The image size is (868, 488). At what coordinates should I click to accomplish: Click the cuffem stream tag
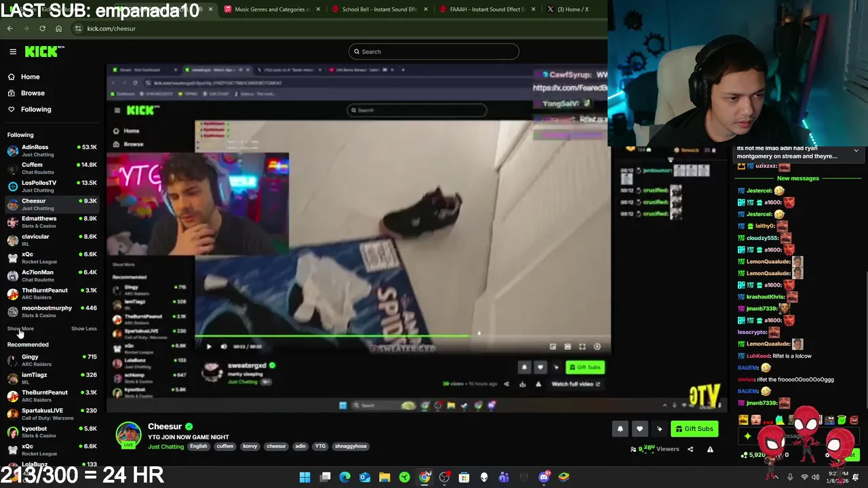(x=225, y=446)
